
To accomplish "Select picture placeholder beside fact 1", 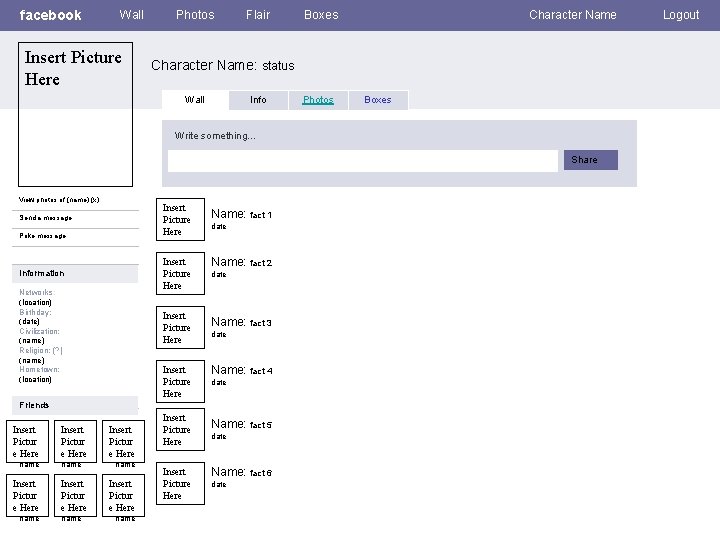I will tap(180, 219).
